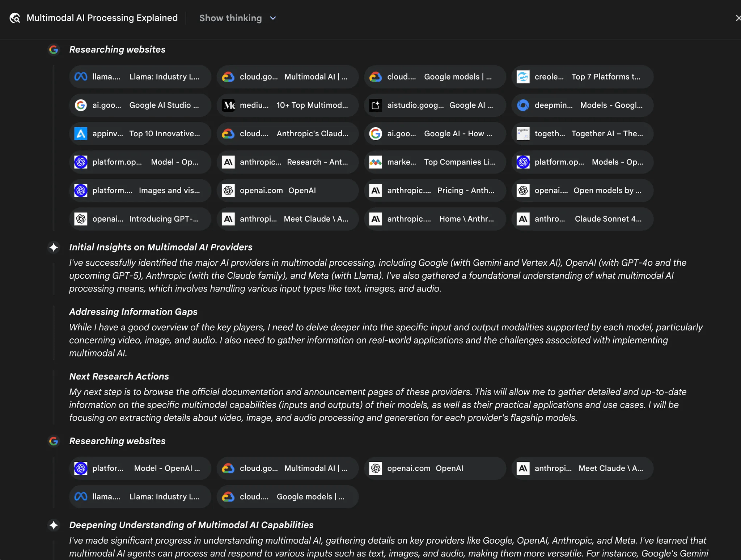Click the Gemini spark beside Initial Insights

pos(54,247)
